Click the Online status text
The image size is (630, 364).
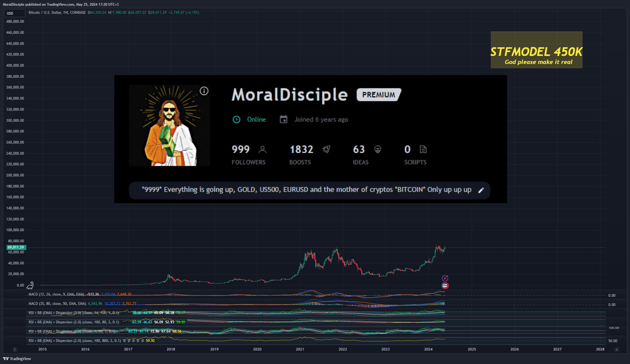coord(256,120)
